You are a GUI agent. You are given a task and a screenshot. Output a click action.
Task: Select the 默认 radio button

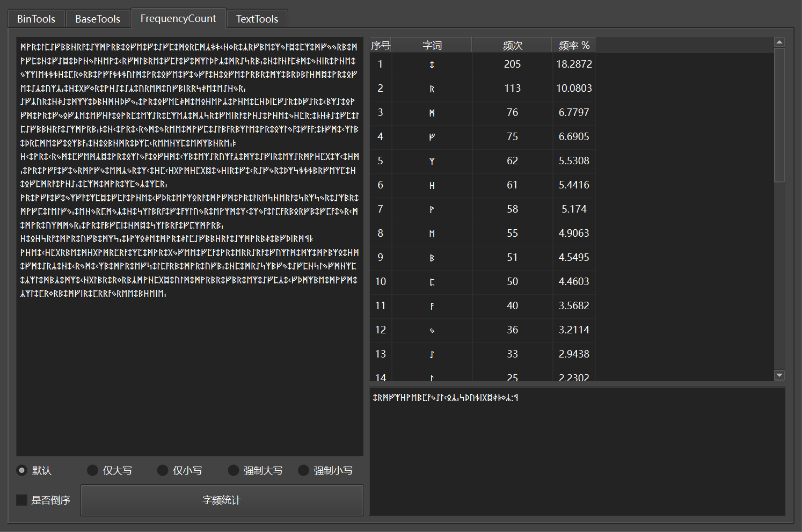click(22, 470)
